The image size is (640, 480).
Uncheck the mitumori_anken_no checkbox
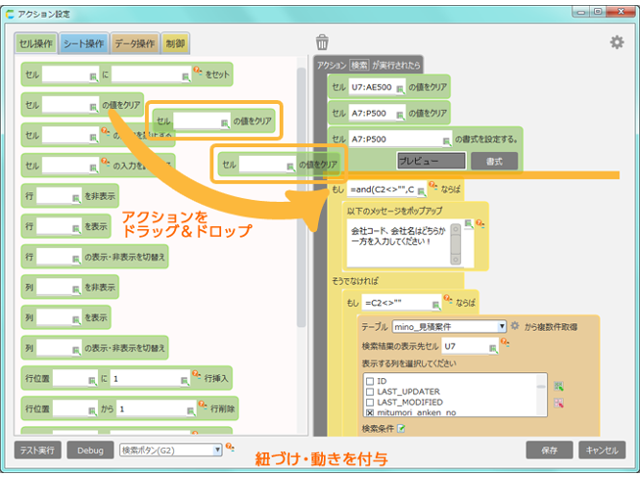369,411
